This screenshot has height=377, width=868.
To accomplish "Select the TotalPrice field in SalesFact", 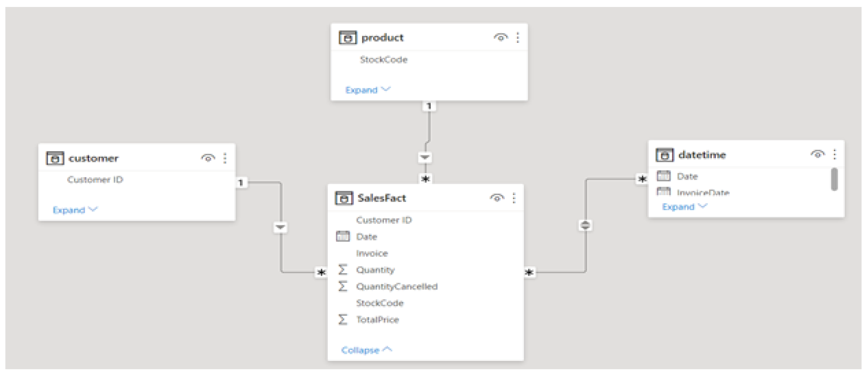I will (377, 319).
